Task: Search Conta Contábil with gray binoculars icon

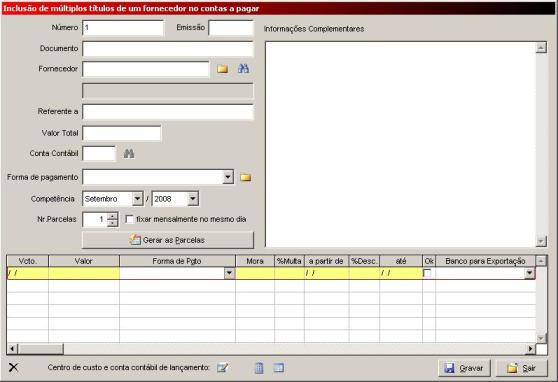Action: [129, 153]
